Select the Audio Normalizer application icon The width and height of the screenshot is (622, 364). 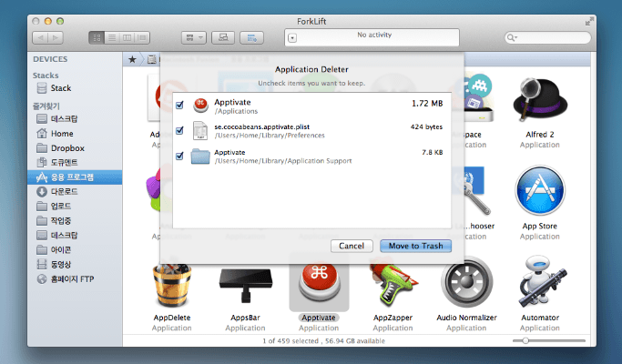[466, 282]
